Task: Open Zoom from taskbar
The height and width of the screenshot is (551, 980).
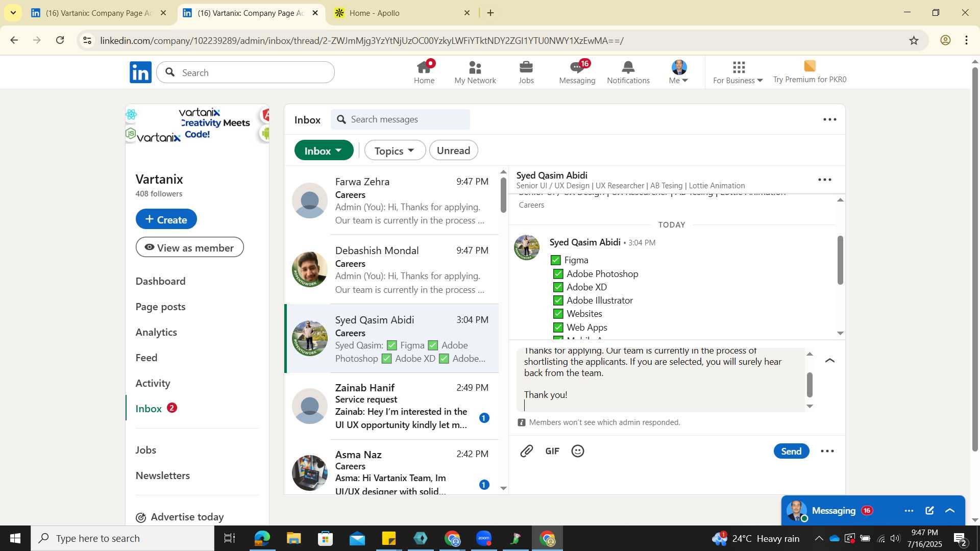Action: click(x=484, y=538)
